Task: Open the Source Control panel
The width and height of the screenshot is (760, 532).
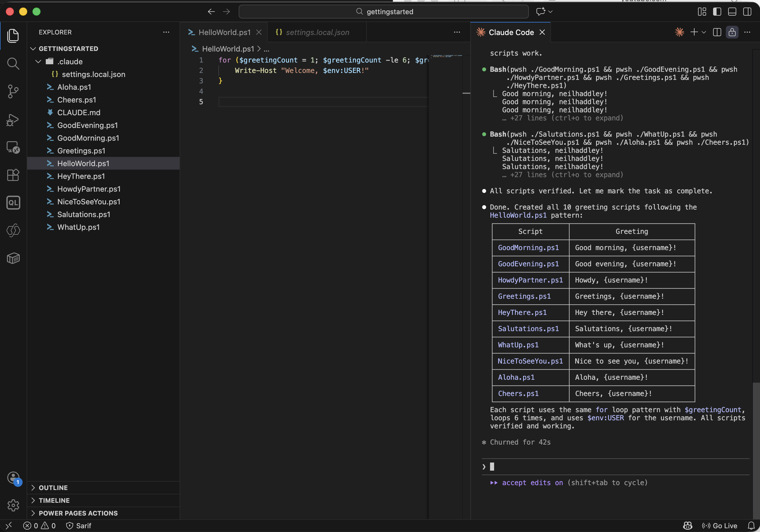Action: 13,91
